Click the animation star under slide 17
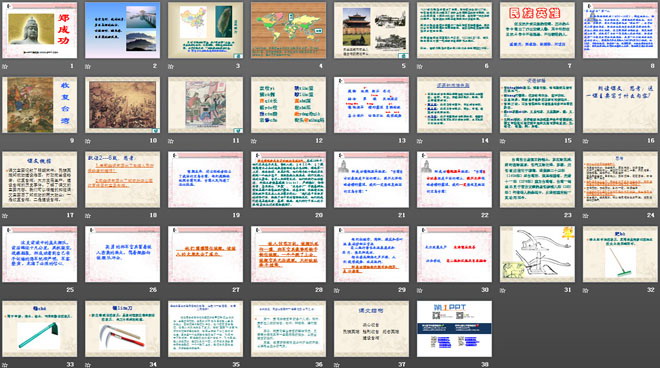This screenshot has height=368, width=660. (x=5, y=216)
